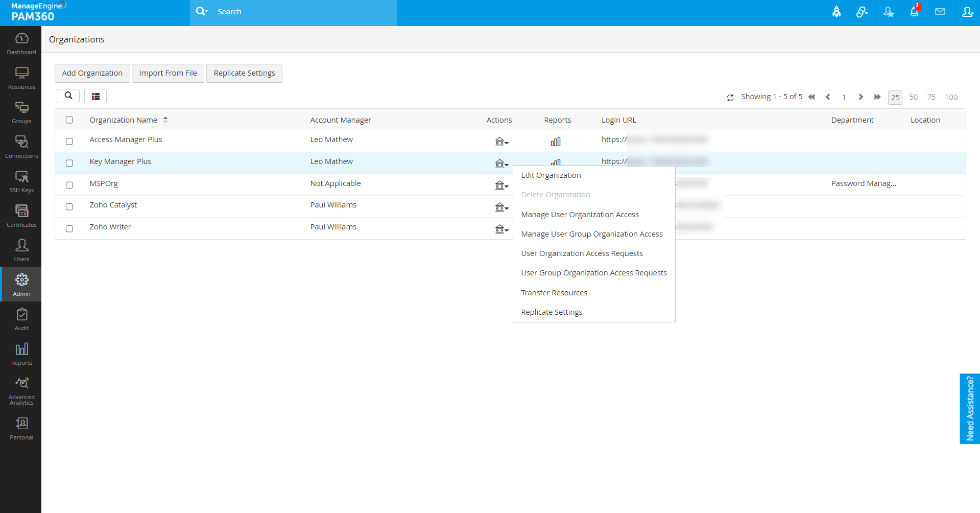Open Audit section in sidebar

pos(21,320)
